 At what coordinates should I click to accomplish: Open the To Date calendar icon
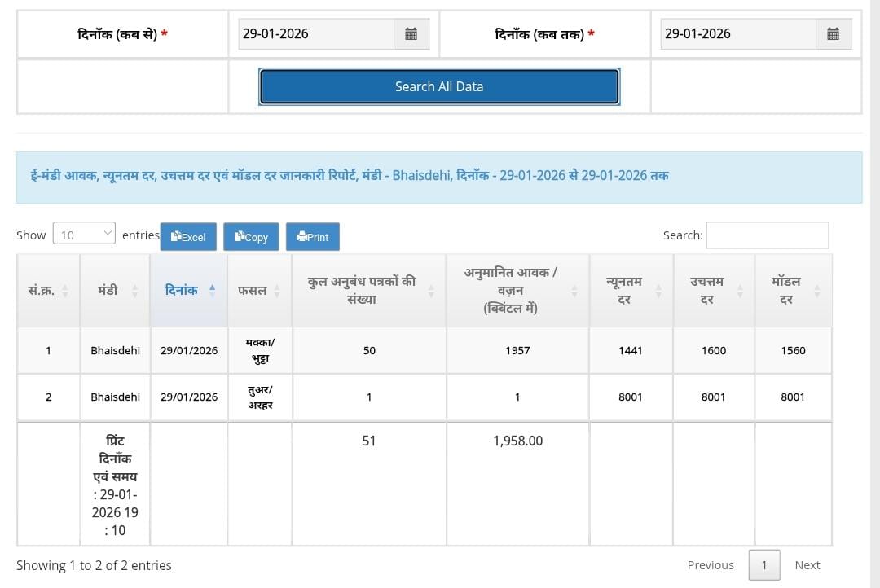833,34
